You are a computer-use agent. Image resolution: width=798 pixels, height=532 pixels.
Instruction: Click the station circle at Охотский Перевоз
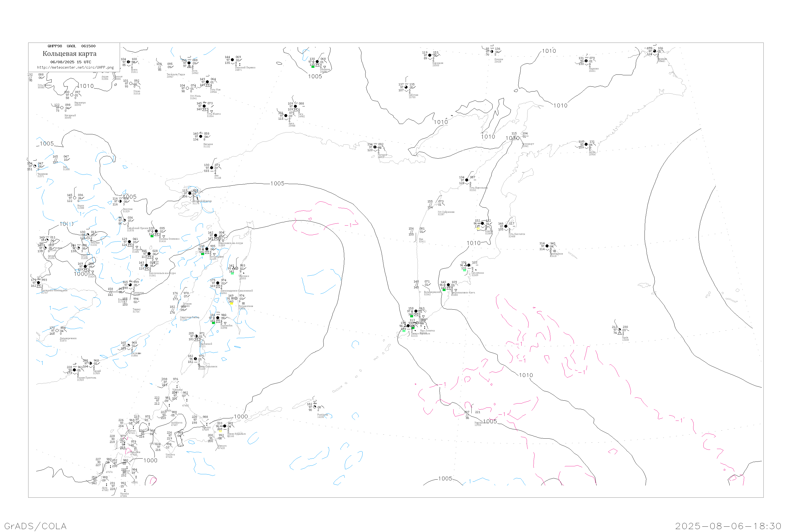(232, 60)
